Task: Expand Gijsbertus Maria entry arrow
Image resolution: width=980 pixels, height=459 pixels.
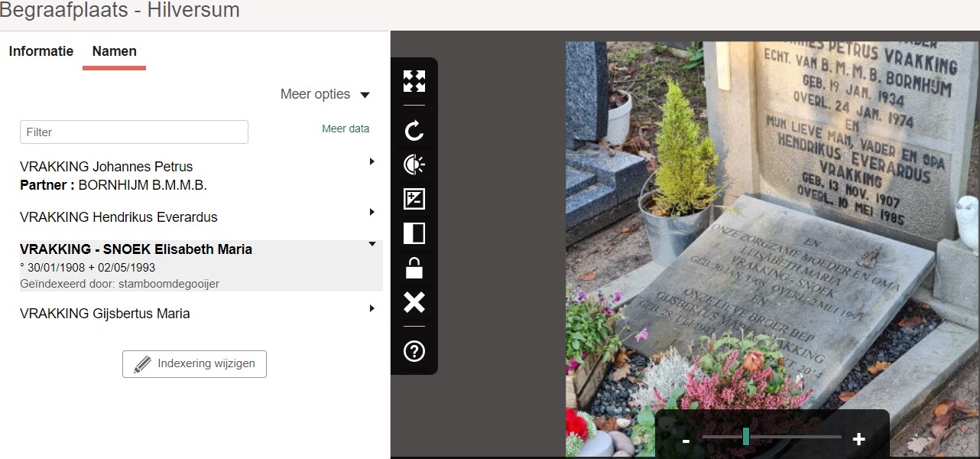Action: [x=372, y=308]
